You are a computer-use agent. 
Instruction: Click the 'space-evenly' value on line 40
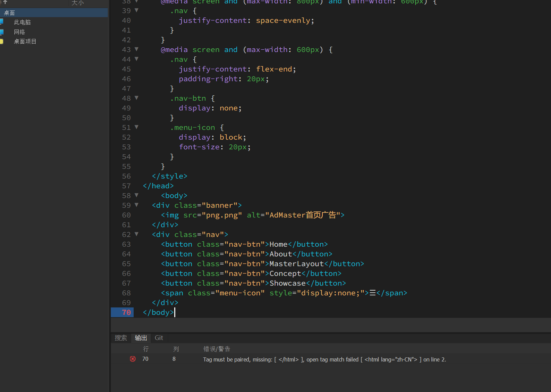coord(283,20)
